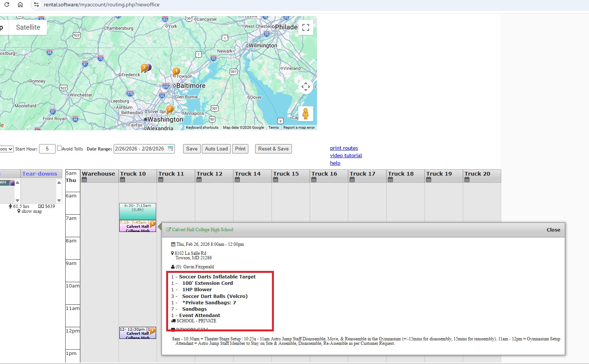Click the Start Hour input field
Screen dimensions: 589x364
pyautogui.click(x=47, y=149)
